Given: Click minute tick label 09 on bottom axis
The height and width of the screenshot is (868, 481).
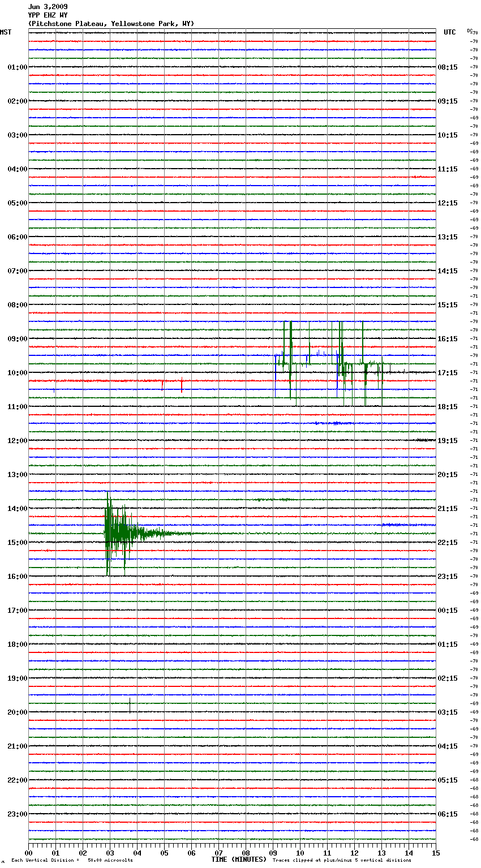Looking at the screenshot, I should [x=273, y=853].
